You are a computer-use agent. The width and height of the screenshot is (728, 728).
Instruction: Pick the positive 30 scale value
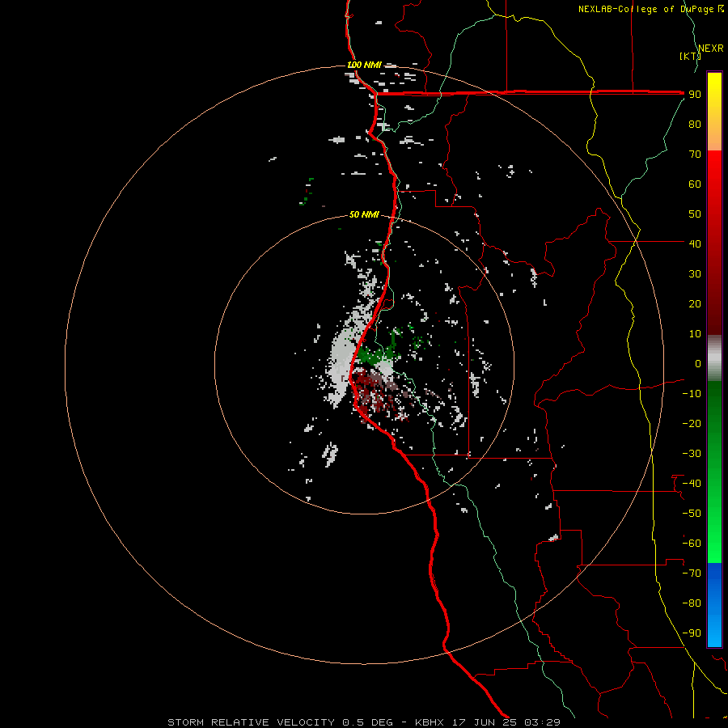point(695,274)
